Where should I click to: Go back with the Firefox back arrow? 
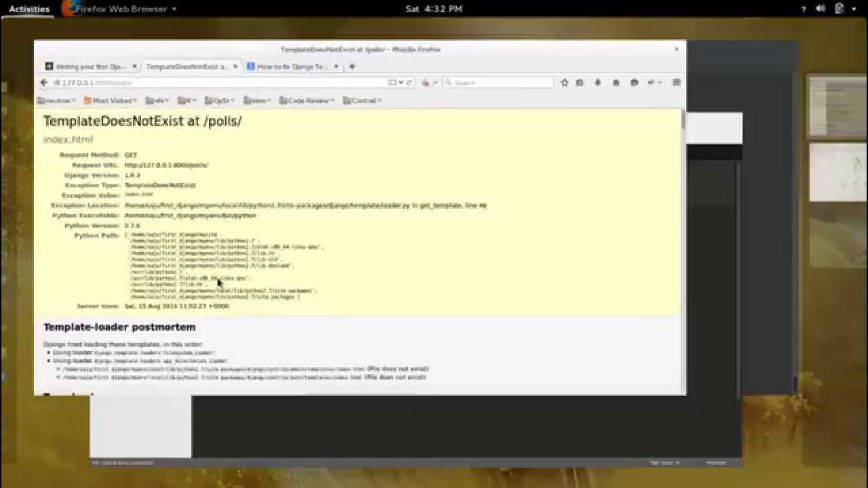(43, 83)
